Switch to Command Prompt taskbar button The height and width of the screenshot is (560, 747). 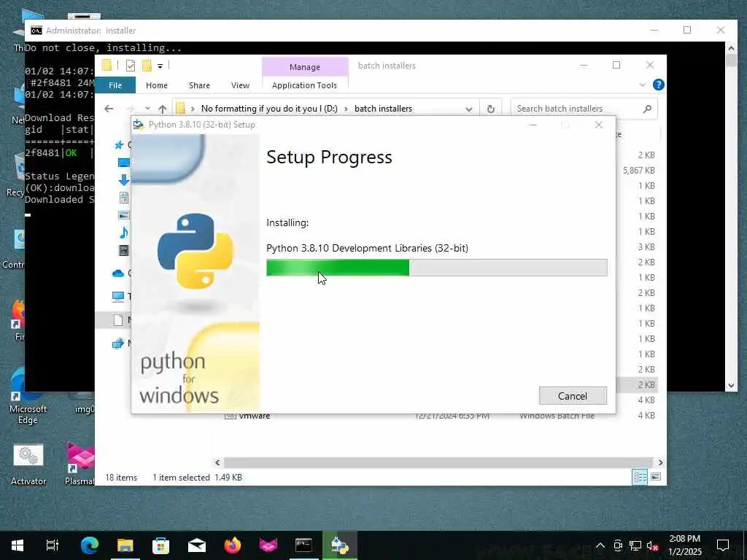pyautogui.click(x=303, y=545)
